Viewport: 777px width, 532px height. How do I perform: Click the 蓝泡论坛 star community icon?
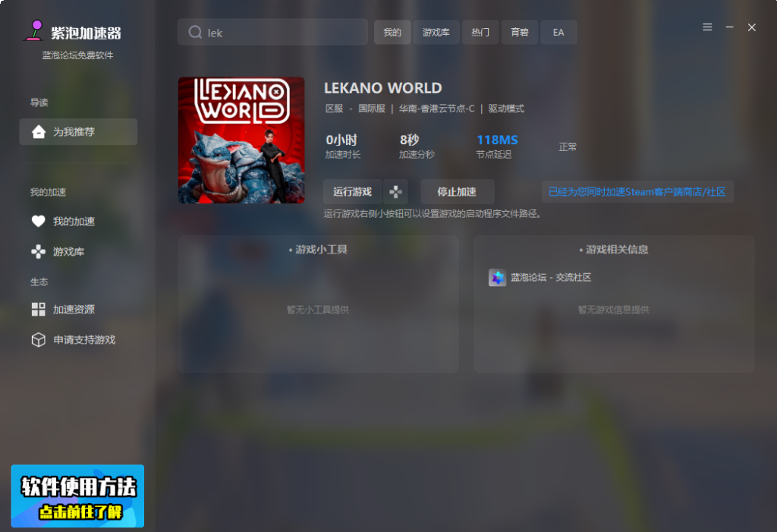[x=497, y=278]
